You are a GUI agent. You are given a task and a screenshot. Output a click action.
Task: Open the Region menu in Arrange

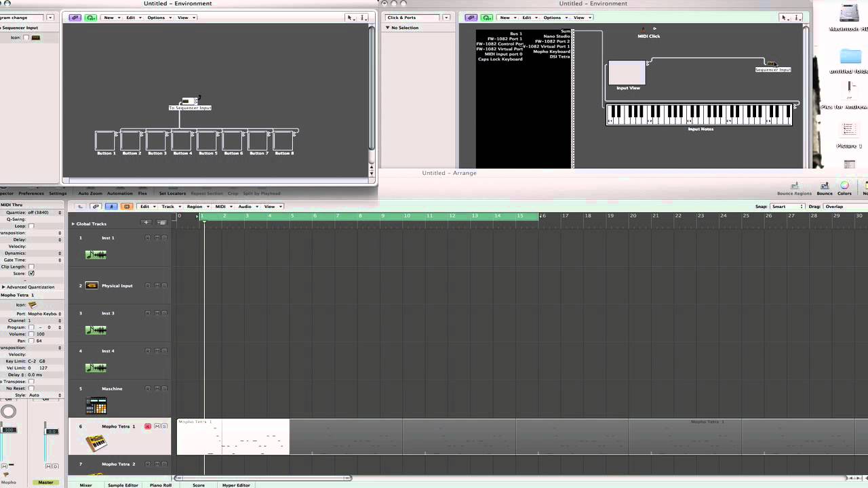[197, 207]
